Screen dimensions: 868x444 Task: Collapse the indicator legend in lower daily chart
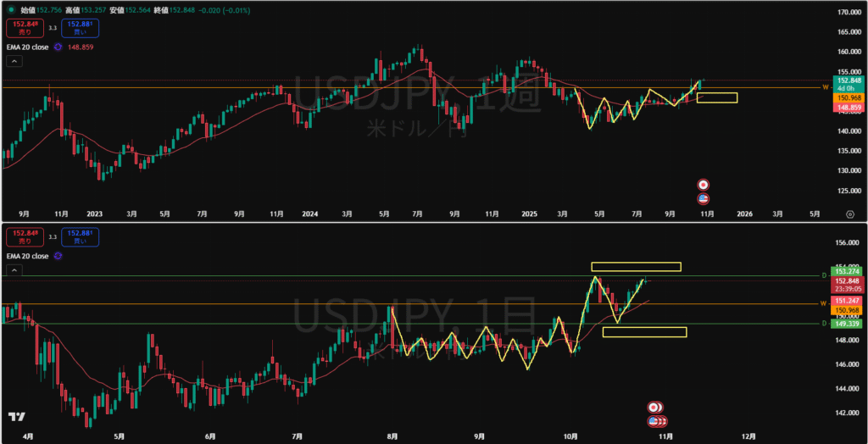pos(14,270)
